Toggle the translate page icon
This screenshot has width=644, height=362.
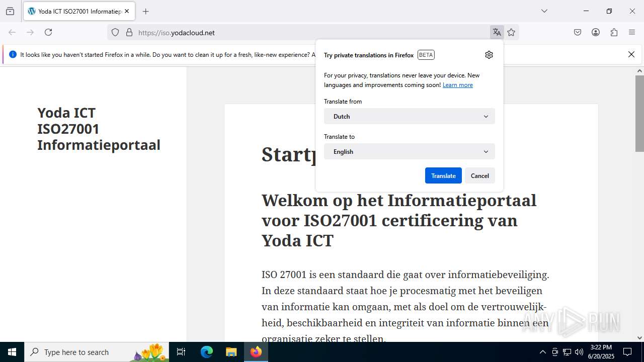click(x=497, y=32)
